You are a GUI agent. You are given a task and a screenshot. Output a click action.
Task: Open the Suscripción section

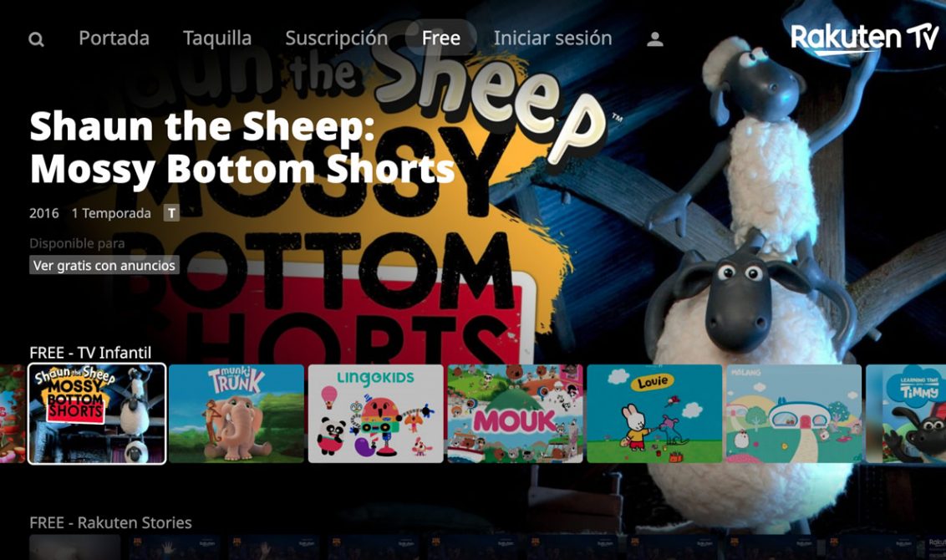click(337, 38)
